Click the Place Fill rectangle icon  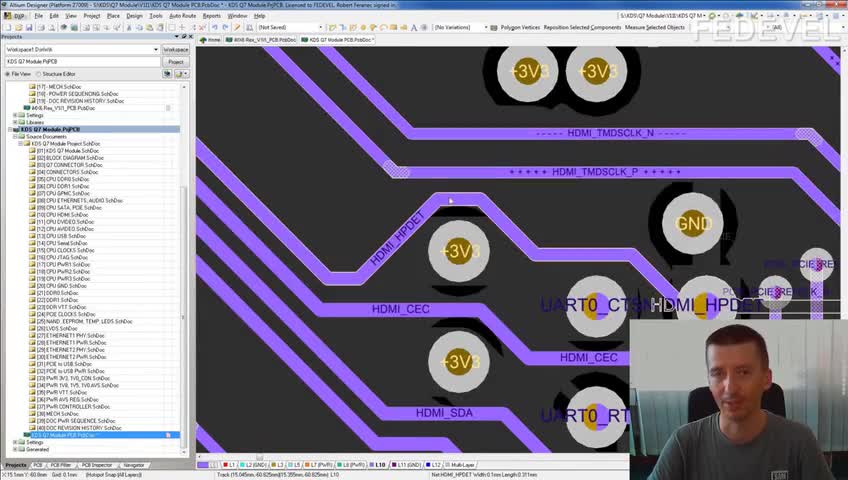click(393, 27)
